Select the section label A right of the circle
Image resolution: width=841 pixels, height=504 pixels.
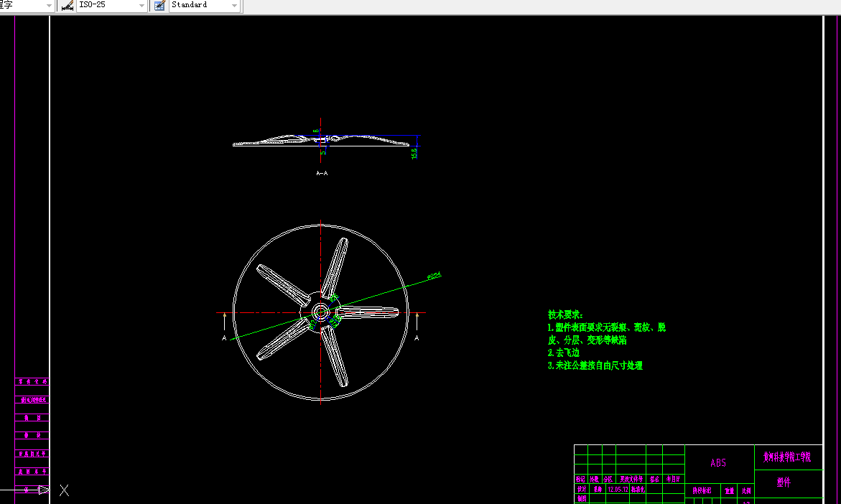pyautogui.click(x=417, y=338)
